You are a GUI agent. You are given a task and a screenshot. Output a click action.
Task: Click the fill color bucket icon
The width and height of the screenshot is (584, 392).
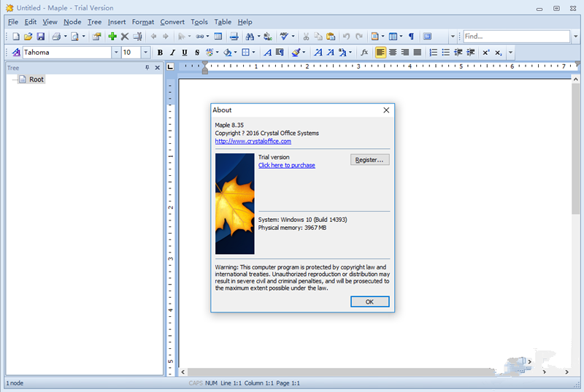click(x=227, y=53)
